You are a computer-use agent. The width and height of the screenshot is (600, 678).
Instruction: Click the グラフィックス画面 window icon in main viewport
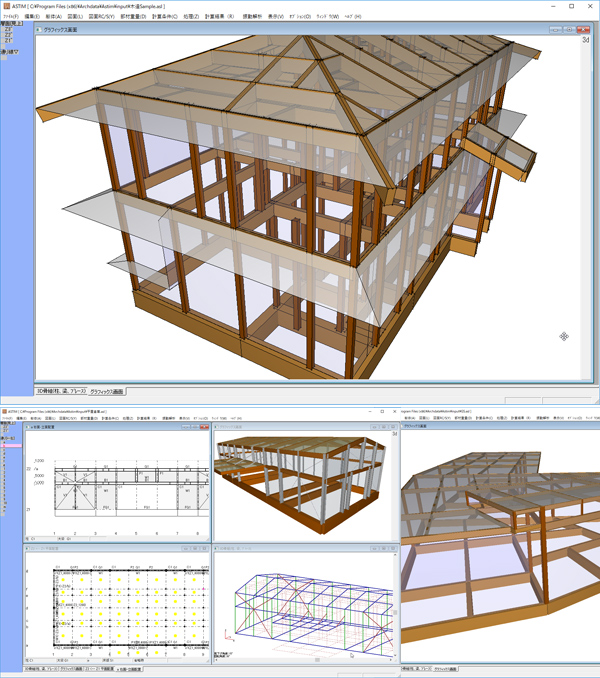click(38, 30)
